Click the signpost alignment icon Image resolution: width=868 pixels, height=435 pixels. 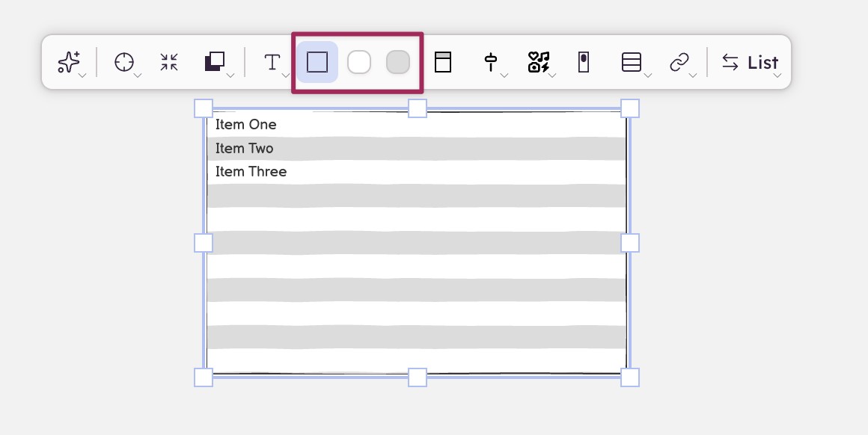tap(491, 62)
